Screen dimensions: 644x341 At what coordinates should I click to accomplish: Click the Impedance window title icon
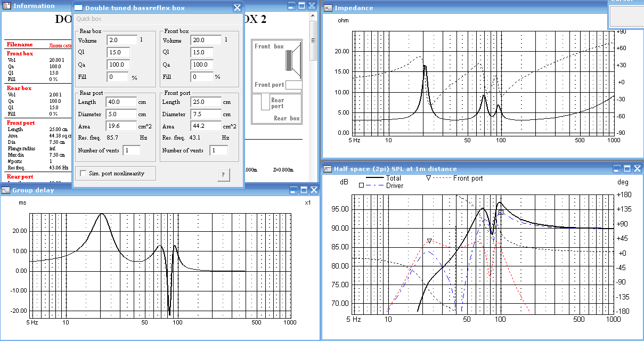328,8
